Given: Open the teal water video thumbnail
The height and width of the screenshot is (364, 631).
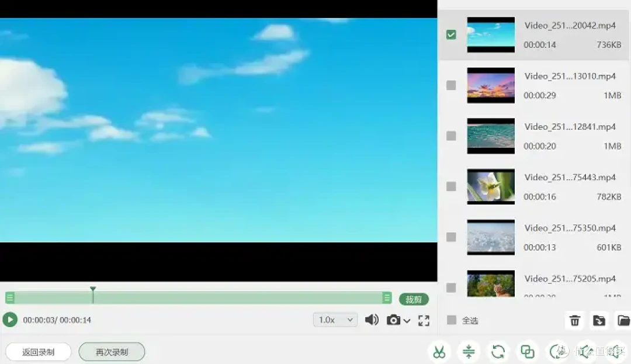Looking at the screenshot, I should [x=491, y=136].
